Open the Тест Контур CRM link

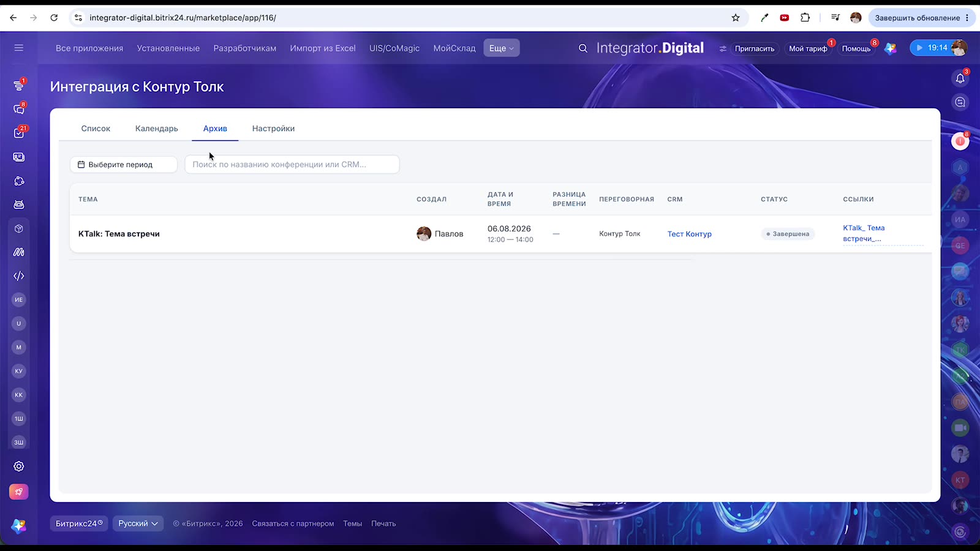690,234
